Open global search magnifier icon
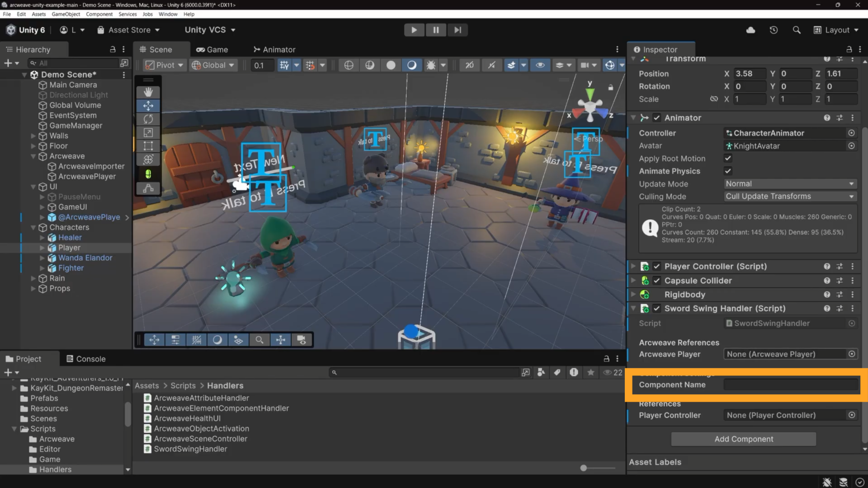This screenshot has height=488, width=868. tap(797, 30)
